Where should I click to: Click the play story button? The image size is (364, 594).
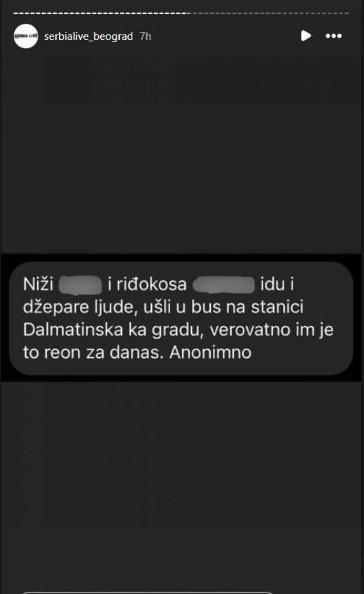(306, 36)
